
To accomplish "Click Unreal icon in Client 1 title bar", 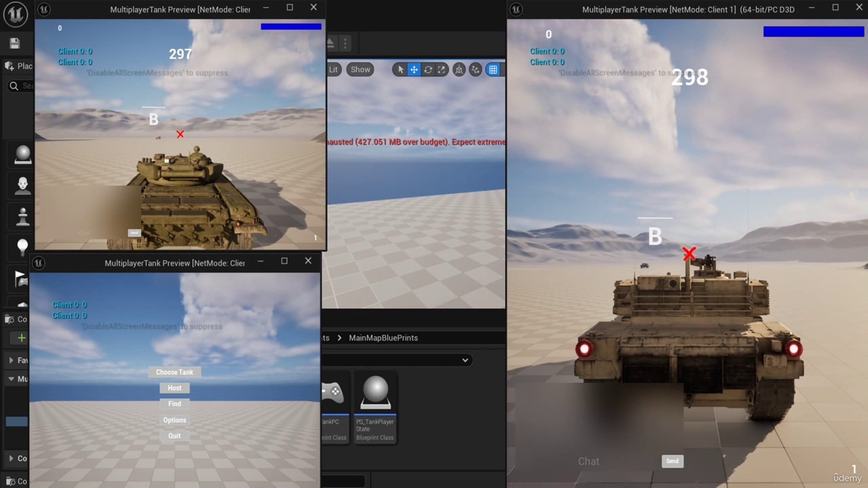I will tap(516, 9).
